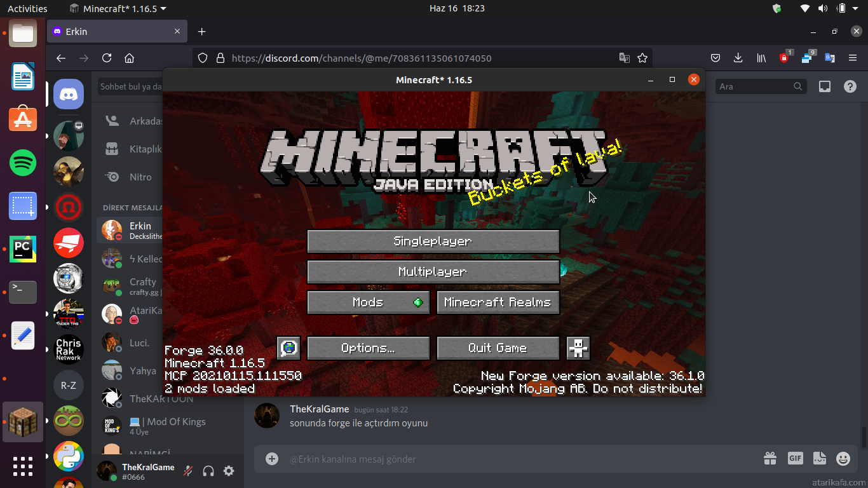This screenshot has height=488, width=868.
Task: Open the Multiplayer server list in Minecraft
Action: pyautogui.click(x=433, y=272)
